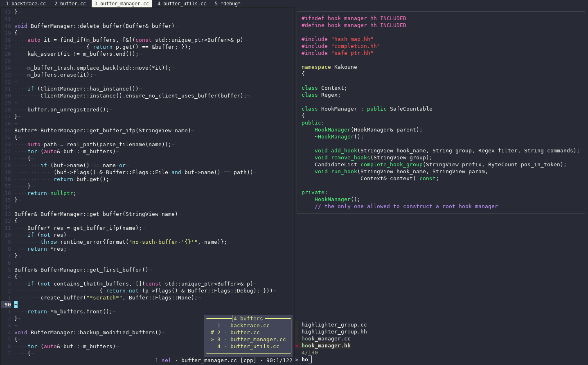This screenshot has width=588, height=365.
Task: Click current line number 90 in gutter
Action: click(x=8, y=305)
